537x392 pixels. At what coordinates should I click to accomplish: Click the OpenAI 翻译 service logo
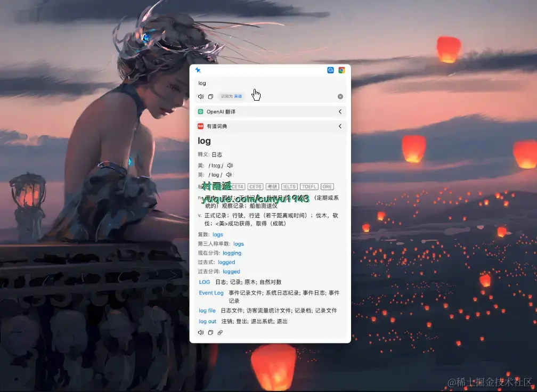[x=201, y=112]
